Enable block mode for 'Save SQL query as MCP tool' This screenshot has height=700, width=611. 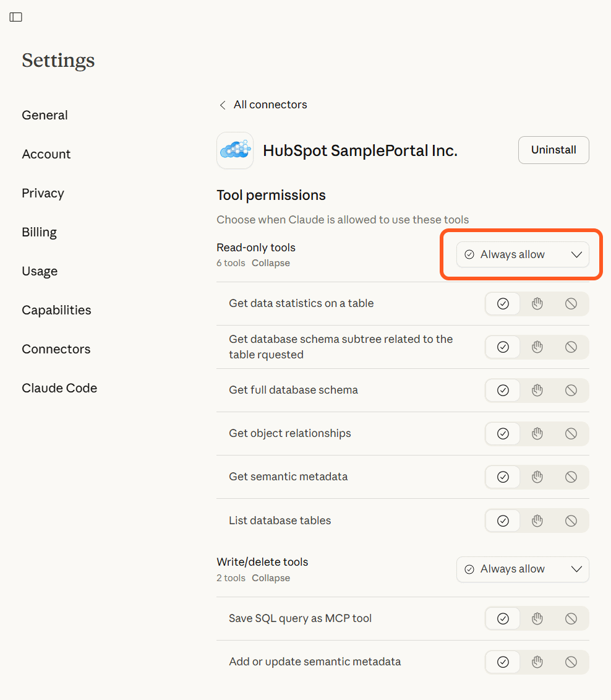571,618
